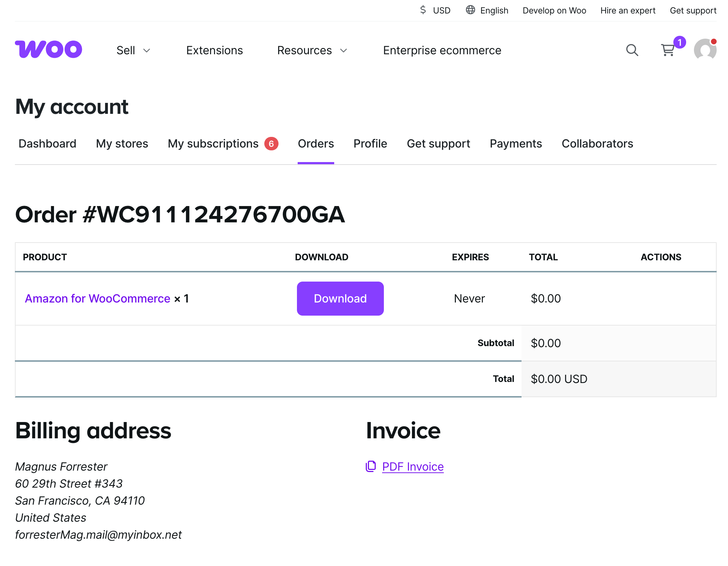Expand the Sell dropdown menu

coord(133,50)
